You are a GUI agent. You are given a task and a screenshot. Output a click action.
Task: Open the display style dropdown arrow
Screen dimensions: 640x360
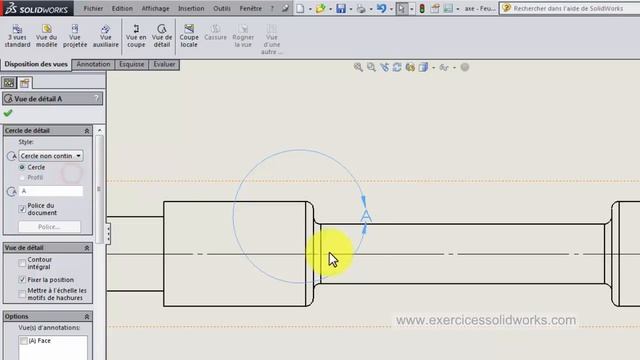click(x=433, y=68)
